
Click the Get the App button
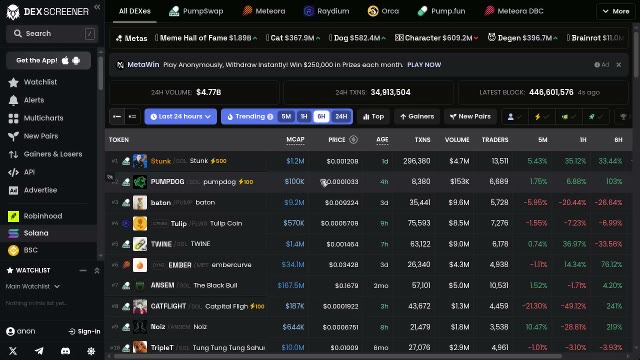coord(49,60)
